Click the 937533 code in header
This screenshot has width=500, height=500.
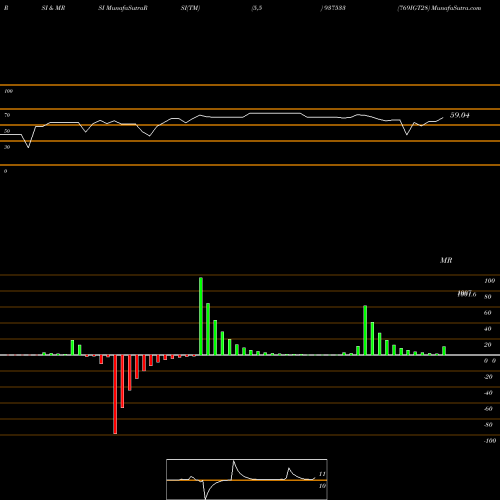[334, 8]
